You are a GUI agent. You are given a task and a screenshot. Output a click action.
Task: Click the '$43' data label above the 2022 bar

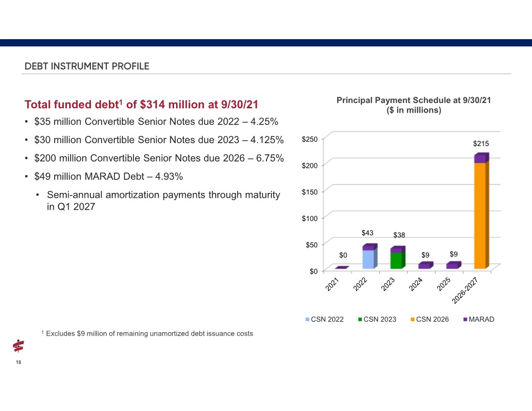[367, 233]
